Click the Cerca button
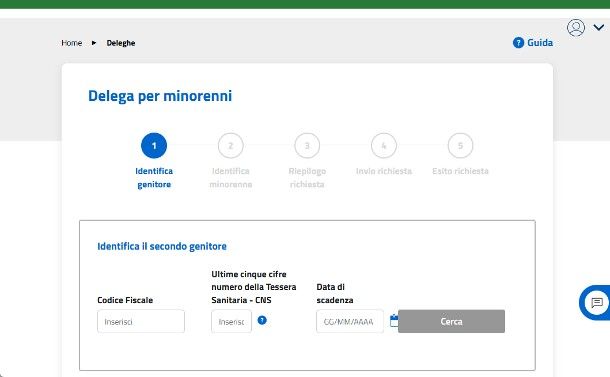The height and width of the screenshot is (377, 610). pyautogui.click(x=451, y=321)
